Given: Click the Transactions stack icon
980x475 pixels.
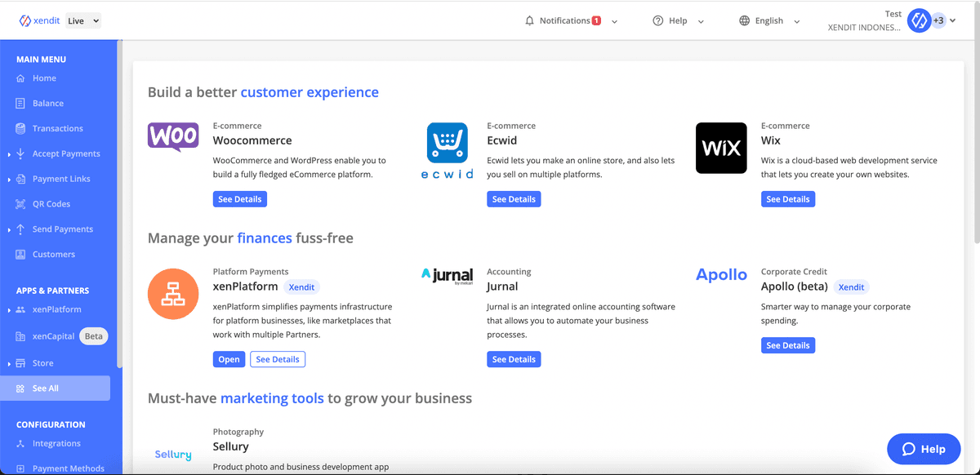Looking at the screenshot, I should (x=20, y=129).
